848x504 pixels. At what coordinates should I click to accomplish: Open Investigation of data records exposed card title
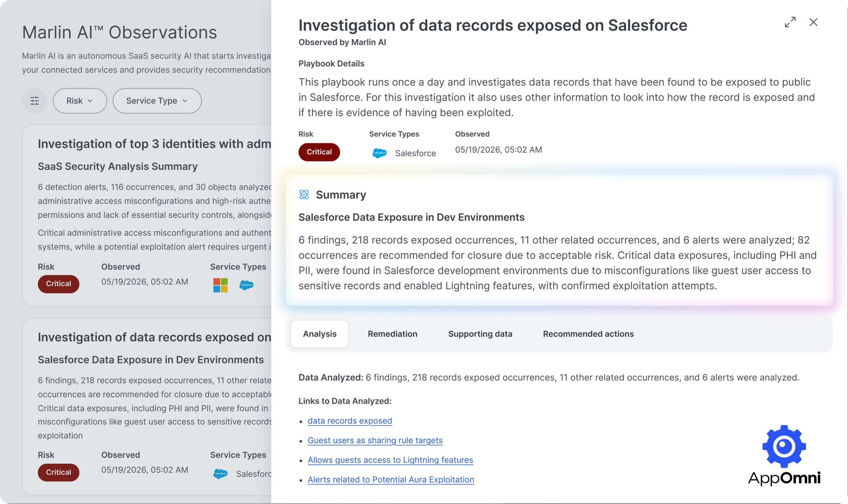155,337
